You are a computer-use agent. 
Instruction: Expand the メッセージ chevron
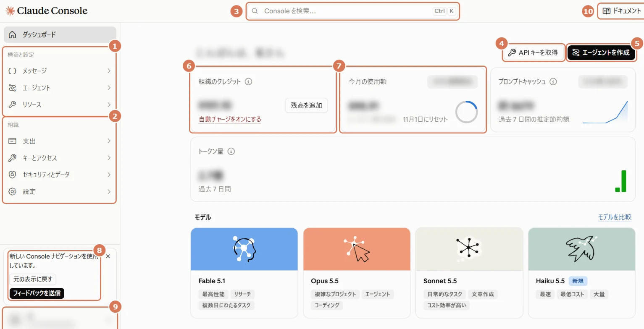(109, 71)
